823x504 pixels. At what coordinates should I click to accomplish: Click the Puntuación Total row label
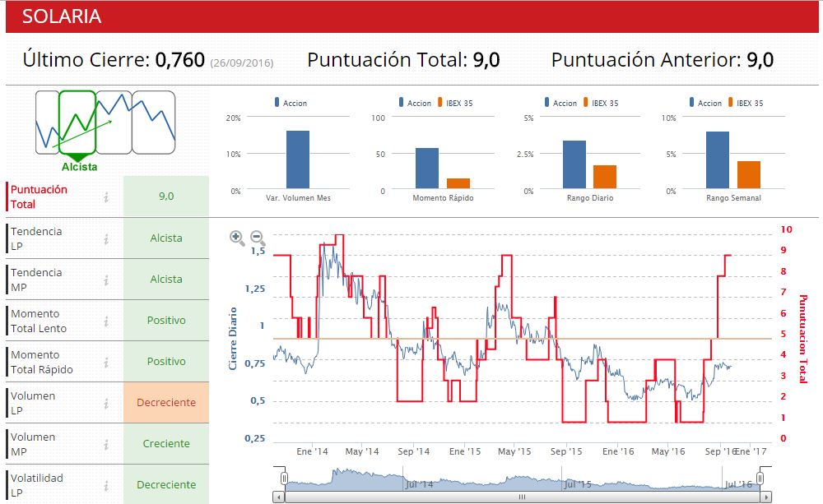coord(39,197)
